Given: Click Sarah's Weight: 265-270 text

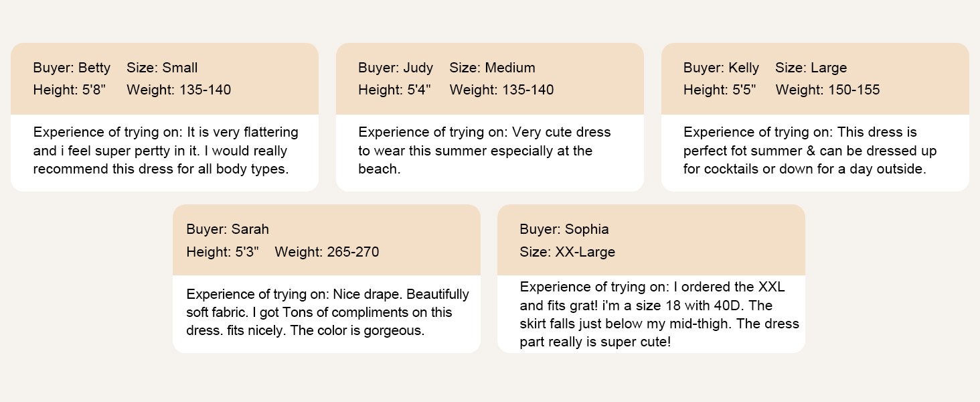Looking at the screenshot, I should click(327, 252).
